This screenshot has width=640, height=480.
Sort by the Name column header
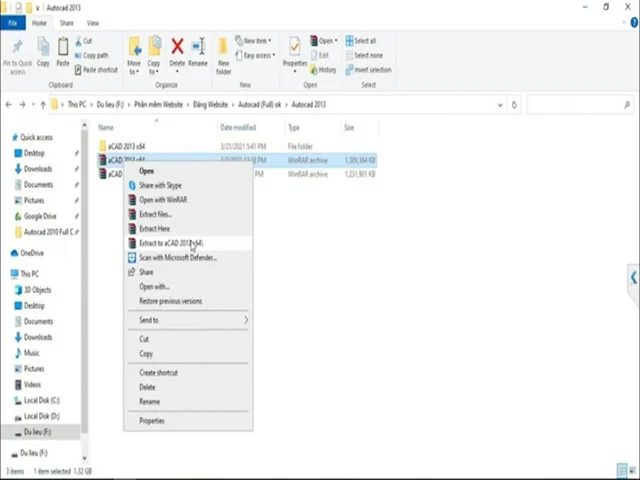tap(106, 128)
